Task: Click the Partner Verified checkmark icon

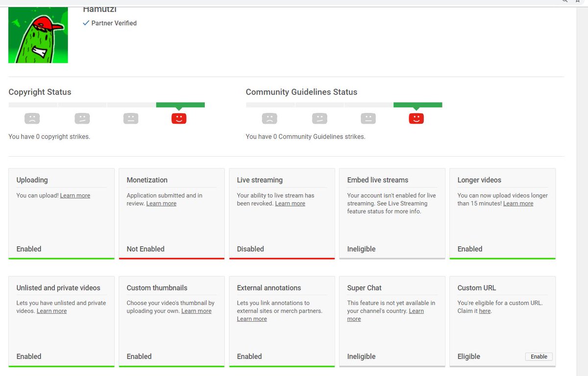Action: click(86, 23)
